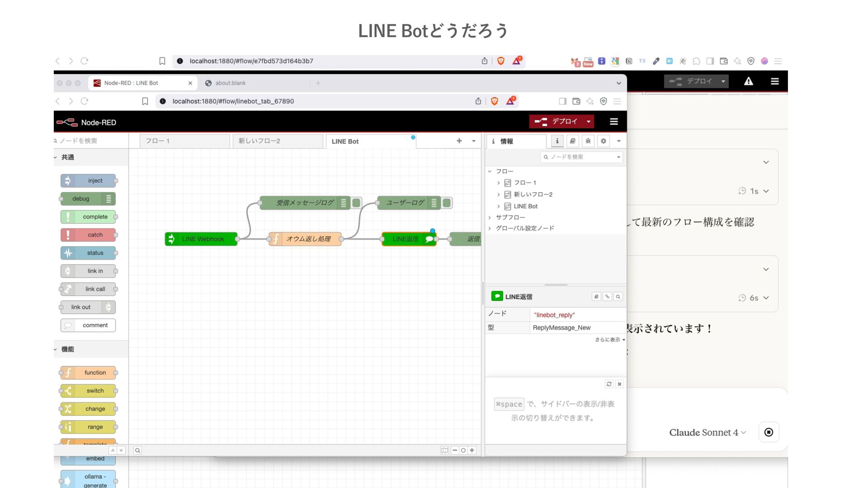Click the Claude Sonnet 4 model selector
The height and width of the screenshot is (488, 868).
[708, 432]
